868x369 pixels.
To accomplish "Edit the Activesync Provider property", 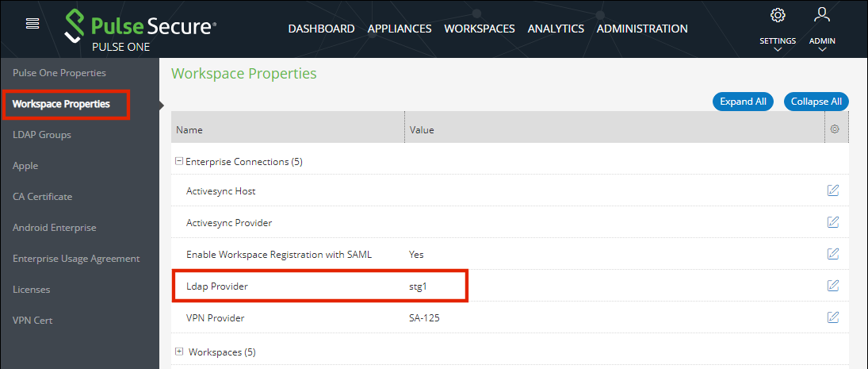I will pos(832,222).
